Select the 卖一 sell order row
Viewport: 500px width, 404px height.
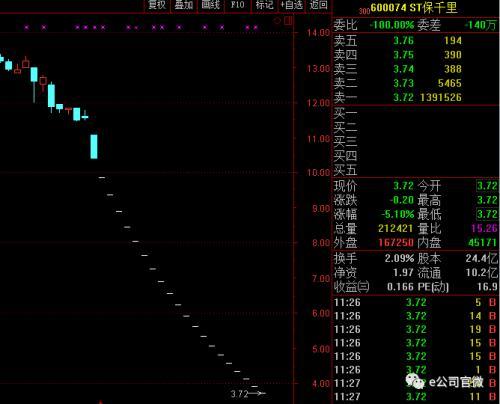point(415,97)
